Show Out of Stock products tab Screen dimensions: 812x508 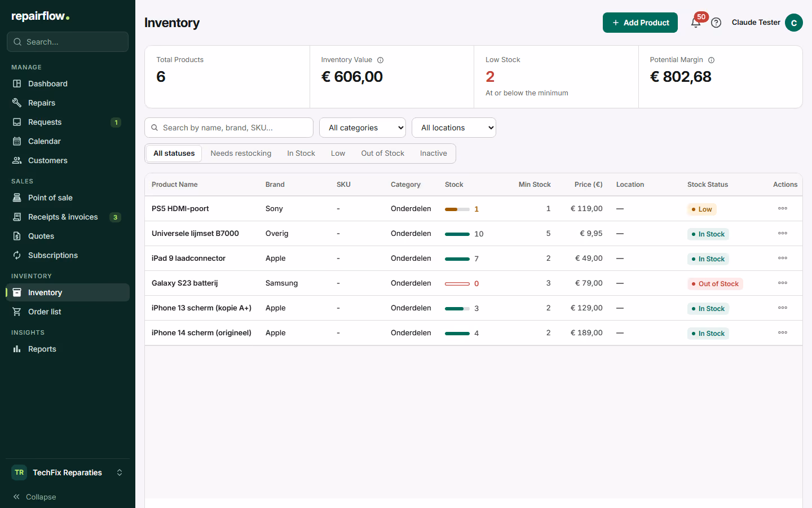click(383, 154)
